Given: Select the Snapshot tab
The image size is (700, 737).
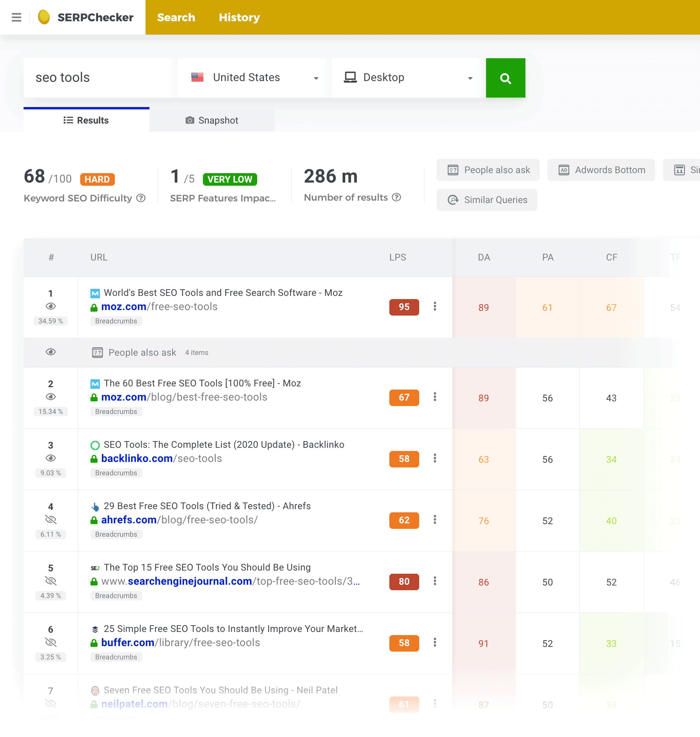Looking at the screenshot, I should pos(212,120).
